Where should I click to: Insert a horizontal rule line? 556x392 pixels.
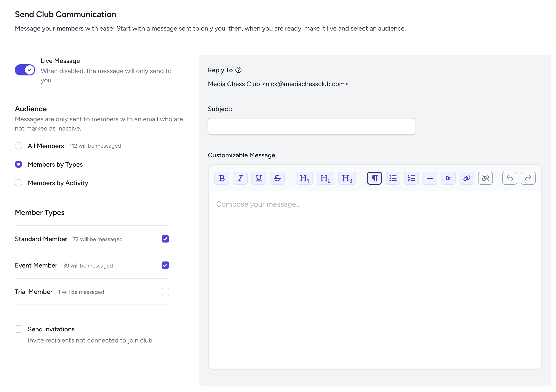429,178
